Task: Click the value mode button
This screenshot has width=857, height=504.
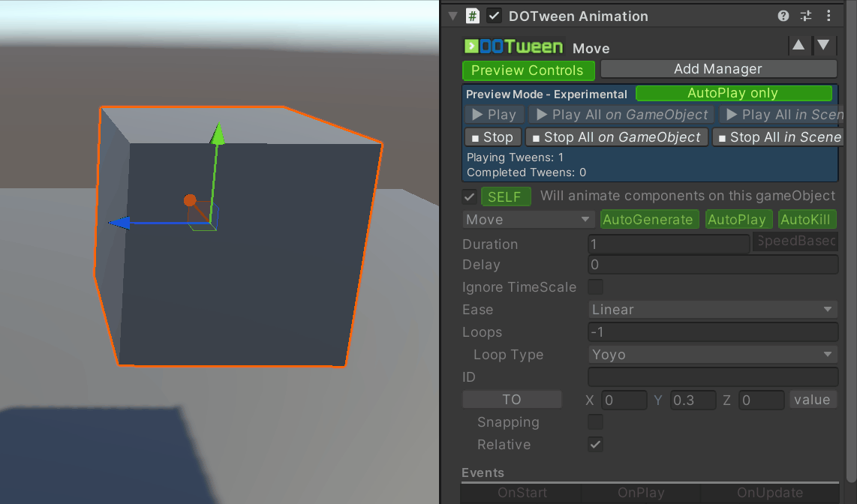Action: (x=813, y=400)
